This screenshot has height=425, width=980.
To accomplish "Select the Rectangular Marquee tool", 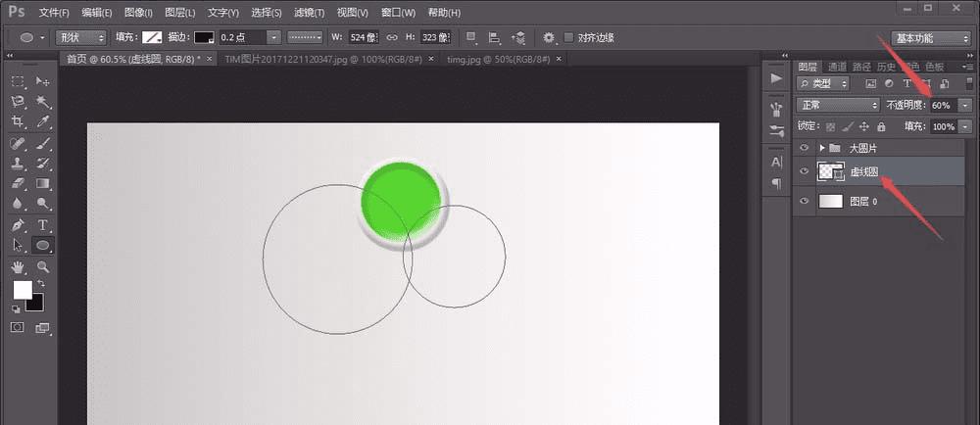I will point(18,81).
